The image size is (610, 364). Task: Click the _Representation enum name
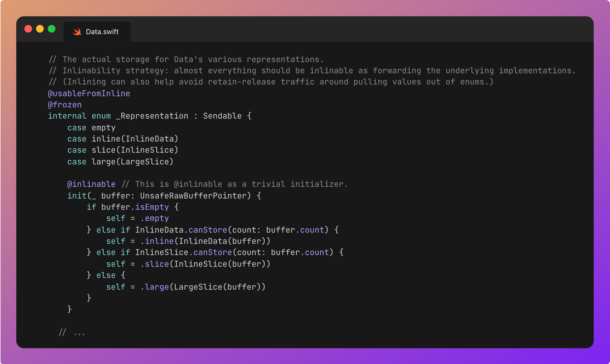152,116
